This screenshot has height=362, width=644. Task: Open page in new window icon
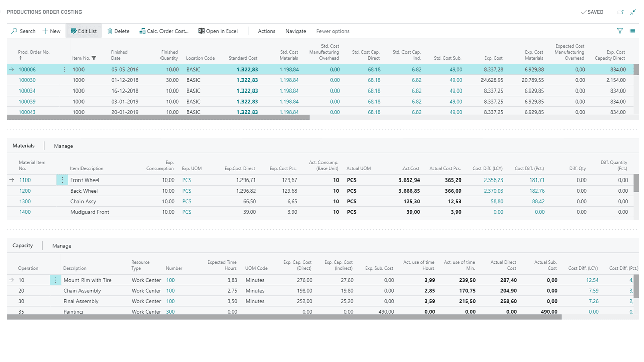pyautogui.click(x=620, y=12)
